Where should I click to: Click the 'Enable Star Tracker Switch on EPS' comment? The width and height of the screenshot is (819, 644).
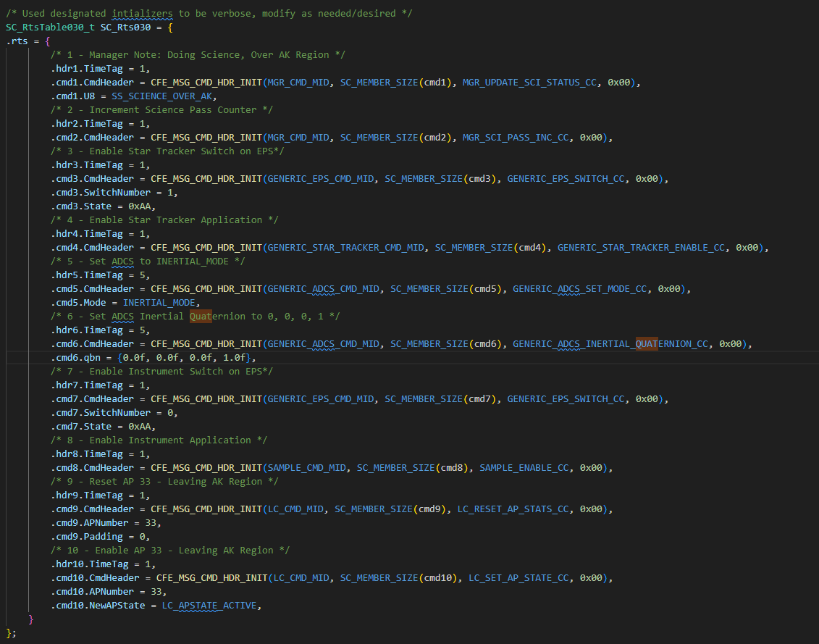click(x=167, y=151)
